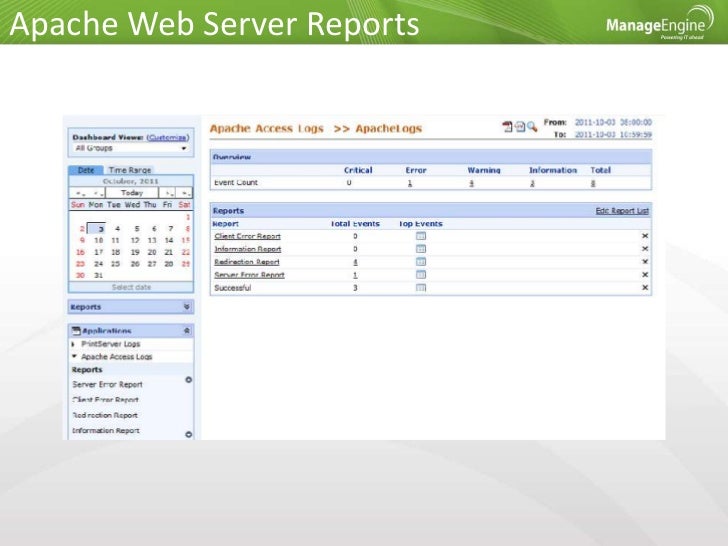Click the Critical column header
This screenshot has width=728, height=546.
click(358, 170)
